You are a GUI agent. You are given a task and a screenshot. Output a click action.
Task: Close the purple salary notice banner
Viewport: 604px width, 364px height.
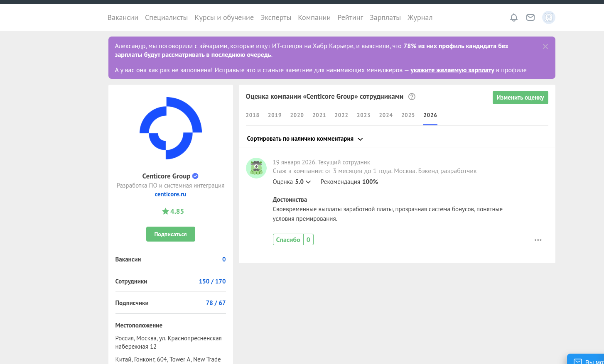point(545,46)
